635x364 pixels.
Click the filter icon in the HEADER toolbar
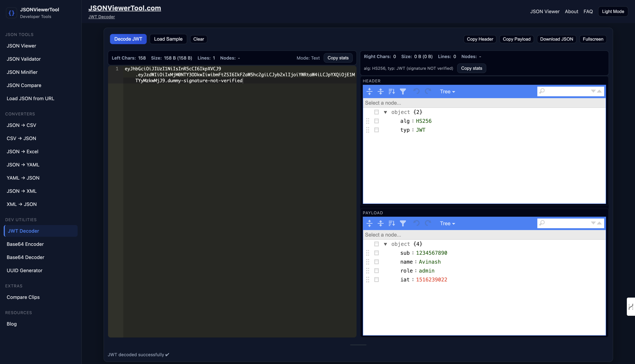pyautogui.click(x=403, y=91)
